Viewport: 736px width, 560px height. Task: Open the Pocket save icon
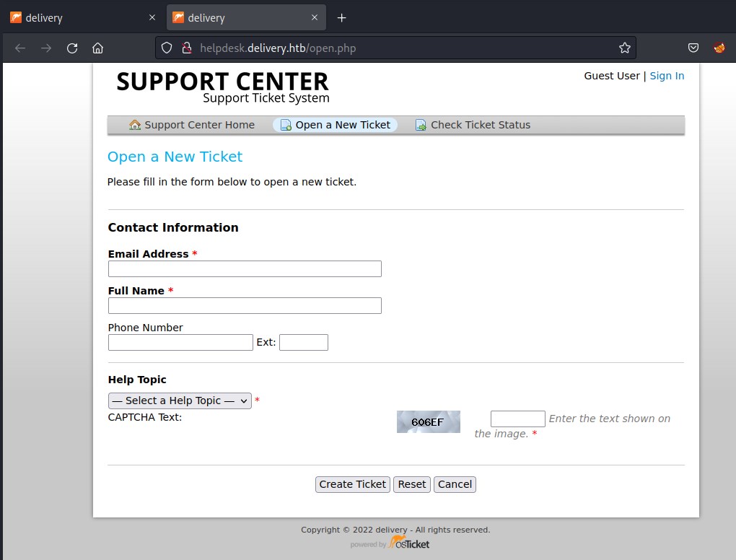coord(693,48)
